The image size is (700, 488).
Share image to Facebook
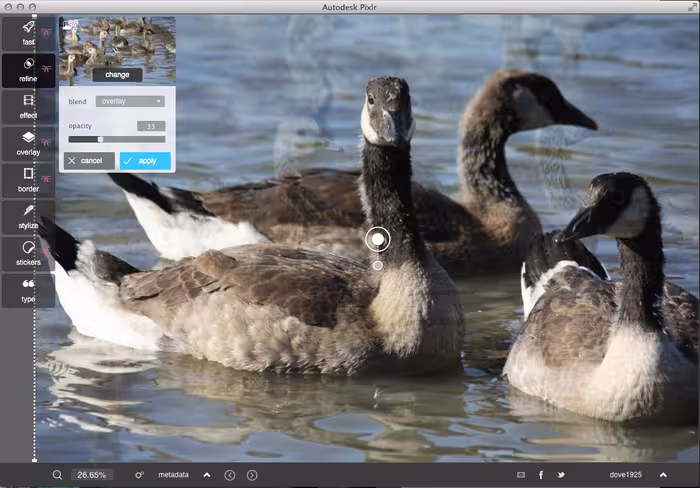[541, 475]
